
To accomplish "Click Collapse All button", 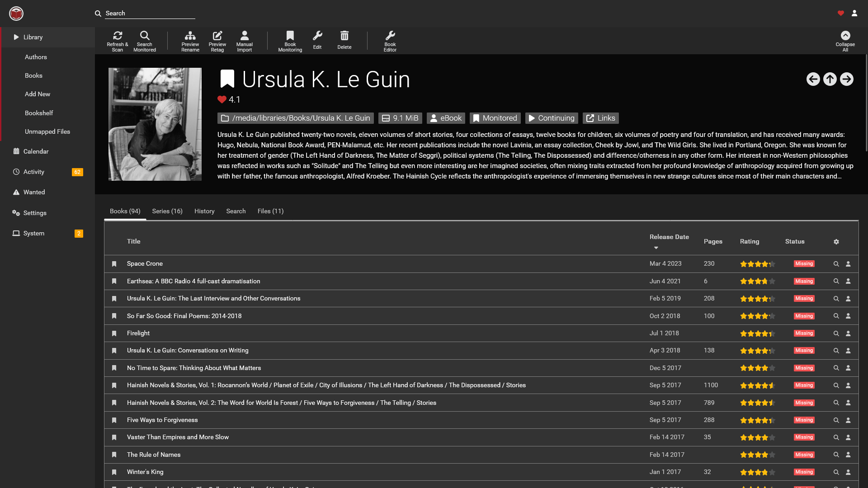I will (845, 41).
